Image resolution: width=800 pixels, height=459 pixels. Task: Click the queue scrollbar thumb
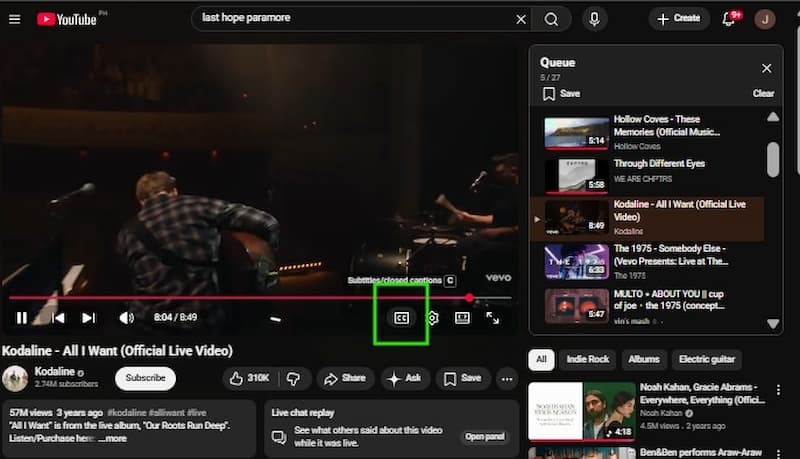[x=773, y=160]
